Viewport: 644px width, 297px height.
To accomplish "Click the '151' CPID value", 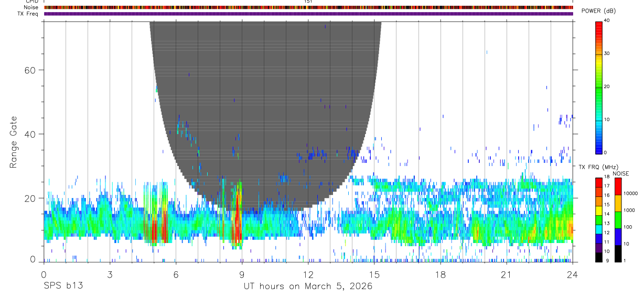I will click(308, 2).
